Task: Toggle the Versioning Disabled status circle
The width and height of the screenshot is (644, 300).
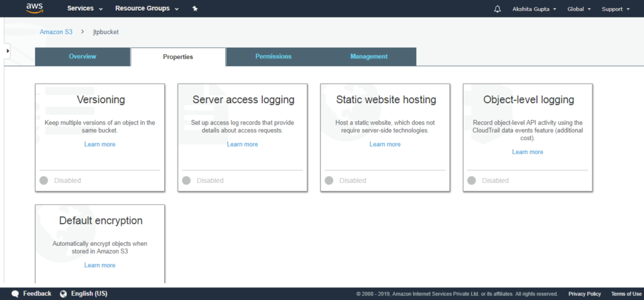Action: (x=44, y=181)
